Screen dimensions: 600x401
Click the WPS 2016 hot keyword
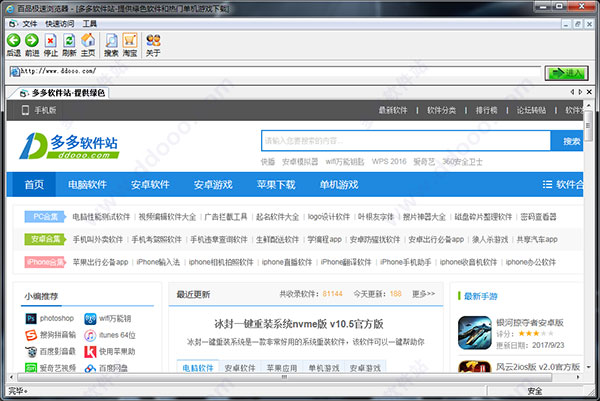tap(389, 161)
